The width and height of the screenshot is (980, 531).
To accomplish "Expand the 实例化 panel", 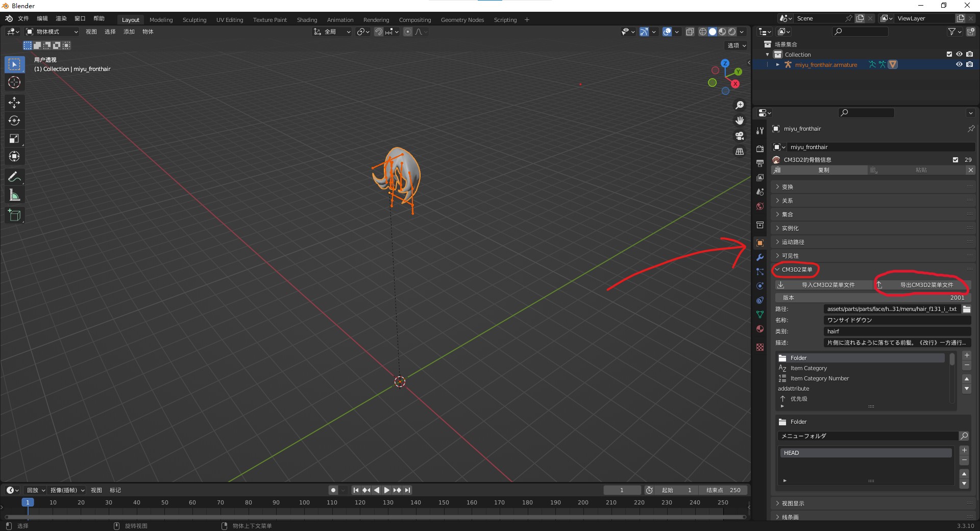I will pyautogui.click(x=873, y=228).
